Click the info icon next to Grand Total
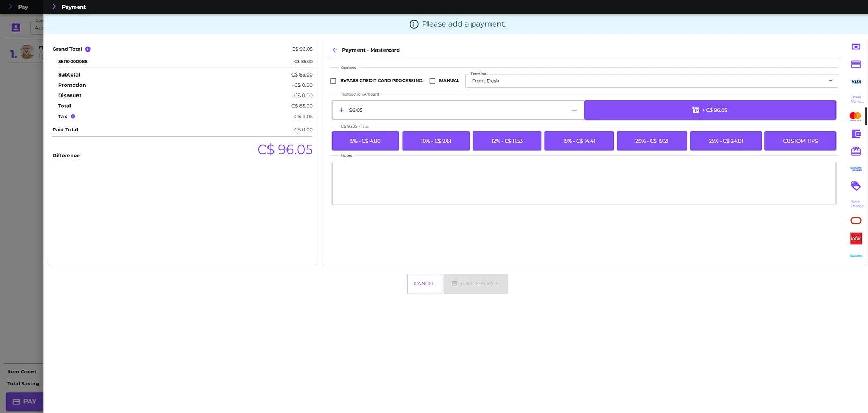The image size is (868, 413). click(x=88, y=49)
